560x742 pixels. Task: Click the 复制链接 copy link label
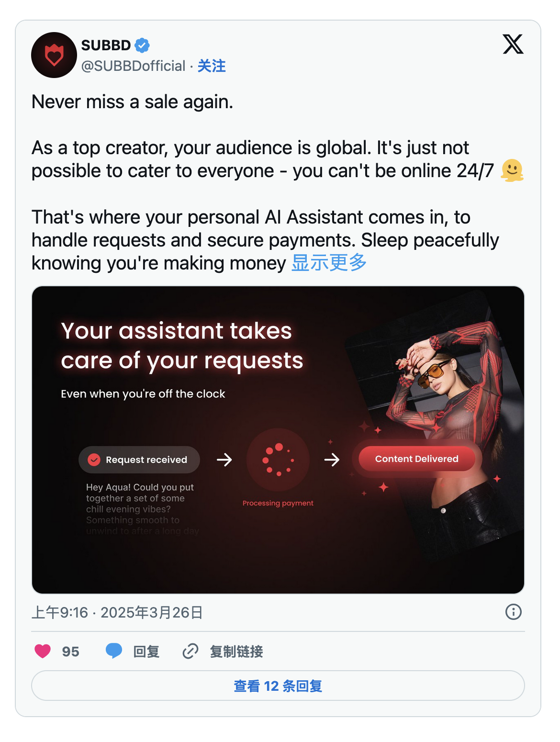click(236, 652)
